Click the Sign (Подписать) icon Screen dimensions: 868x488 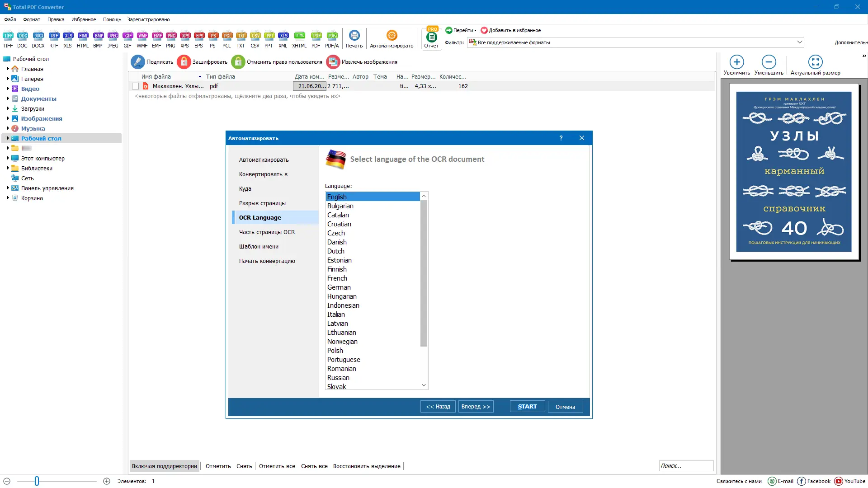click(137, 62)
